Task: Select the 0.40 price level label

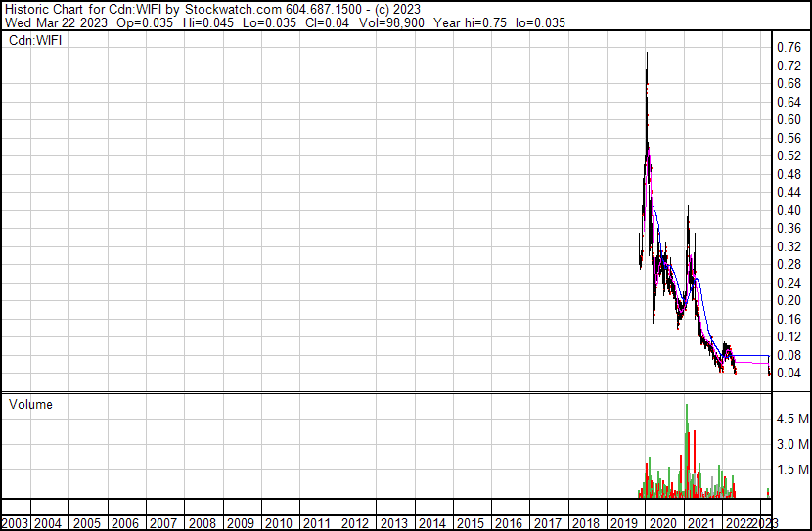Action: click(788, 210)
